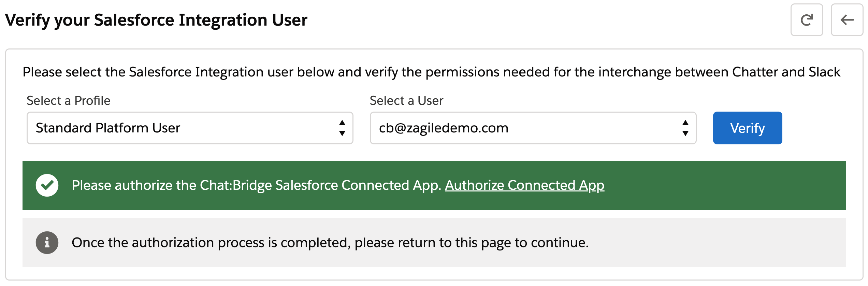Image resolution: width=868 pixels, height=286 pixels.
Task: Open the Select a User dropdown
Action: click(x=533, y=128)
